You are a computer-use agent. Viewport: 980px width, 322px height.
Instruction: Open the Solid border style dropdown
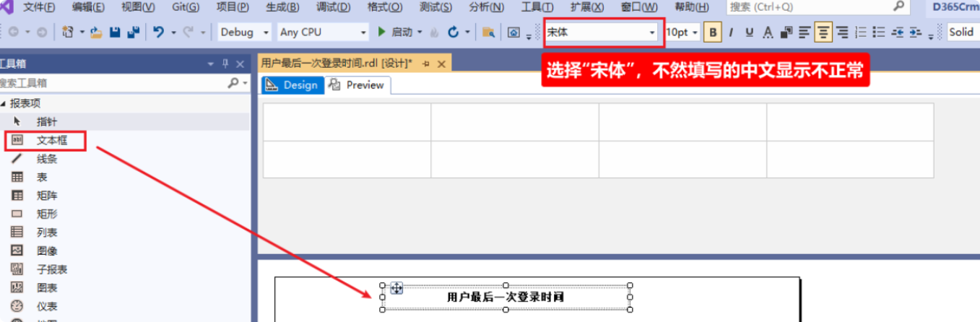pos(963,32)
